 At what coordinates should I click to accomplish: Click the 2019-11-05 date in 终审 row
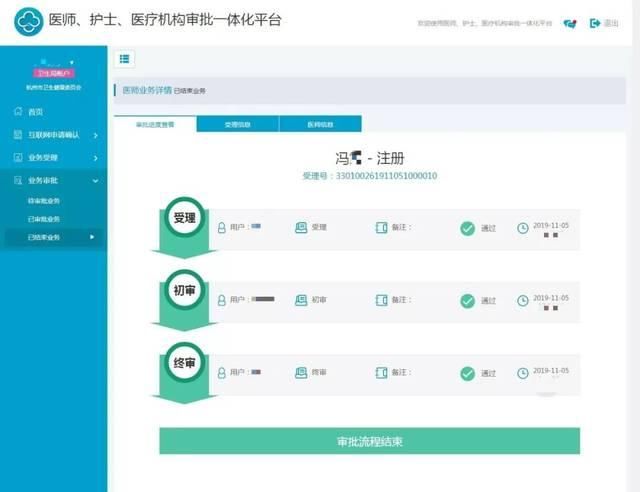tap(551, 371)
